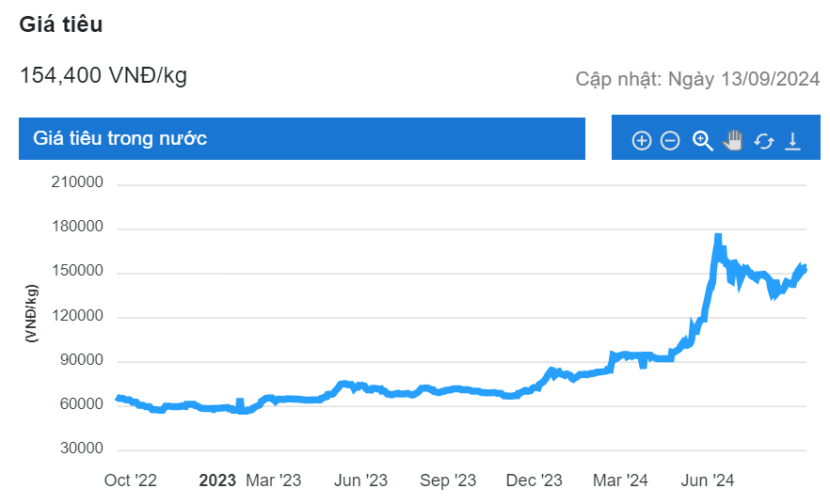Click the Jun '23 x-axis label
830x504 pixels.
coord(360,480)
